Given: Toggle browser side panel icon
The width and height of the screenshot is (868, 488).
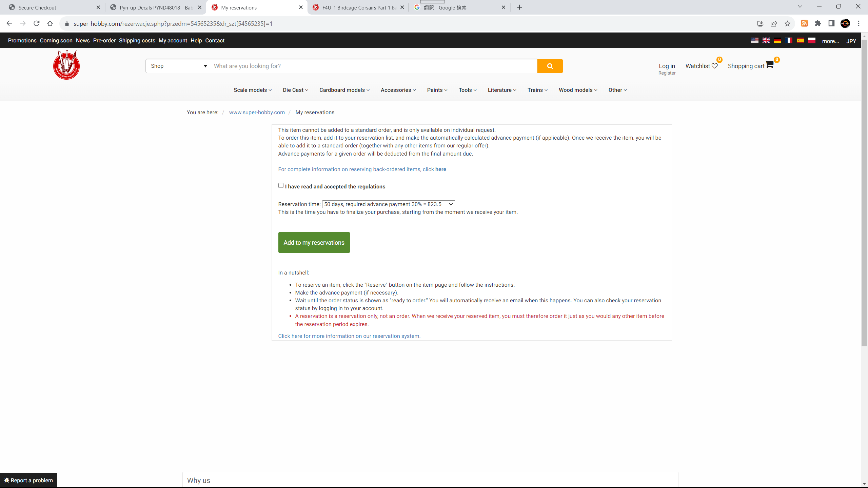Looking at the screenshot, I should click(831, 23).
